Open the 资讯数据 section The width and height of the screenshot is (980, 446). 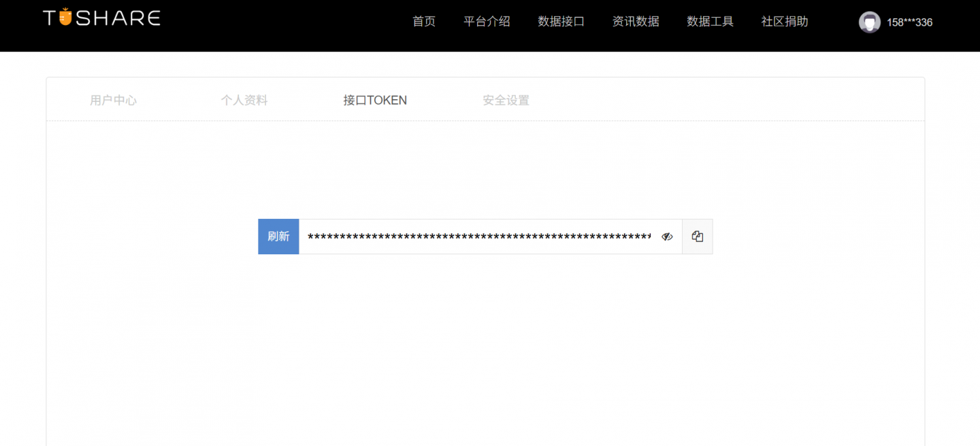pos(635,21)
